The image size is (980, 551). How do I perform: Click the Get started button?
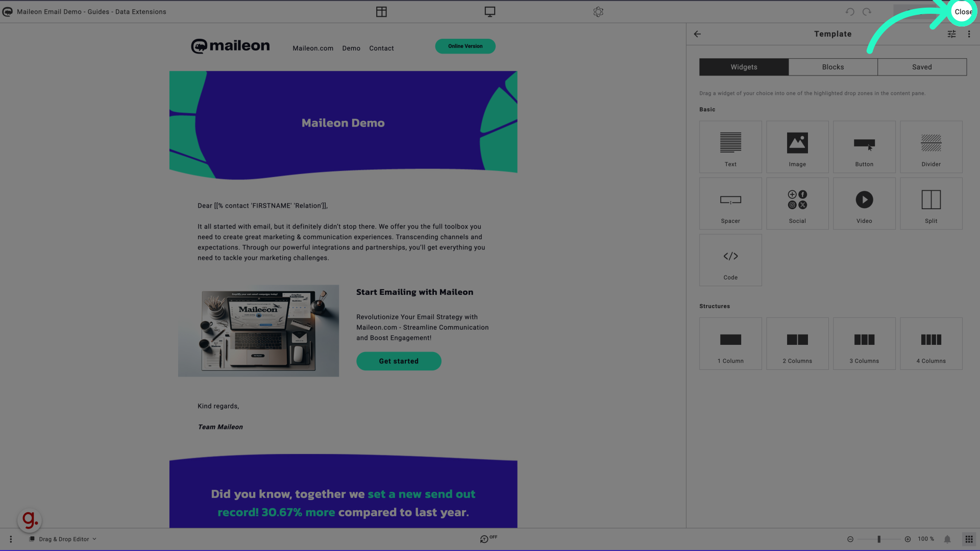tap(399, 361)
